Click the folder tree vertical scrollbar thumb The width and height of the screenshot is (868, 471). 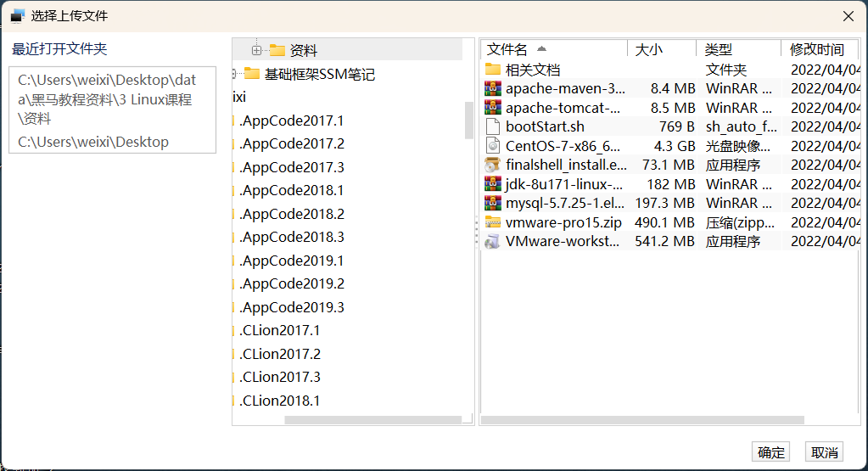(469, 121)
